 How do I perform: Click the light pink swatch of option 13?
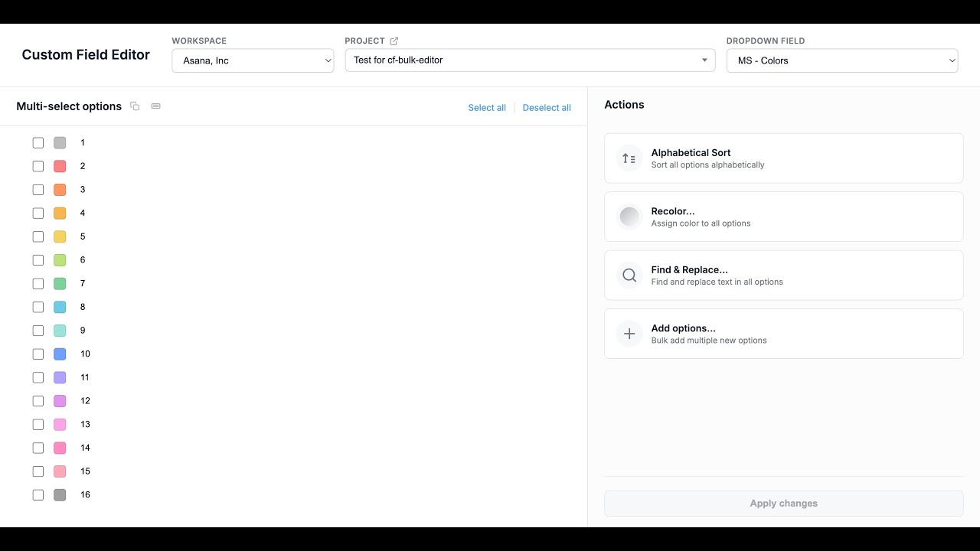pos(60,425)
